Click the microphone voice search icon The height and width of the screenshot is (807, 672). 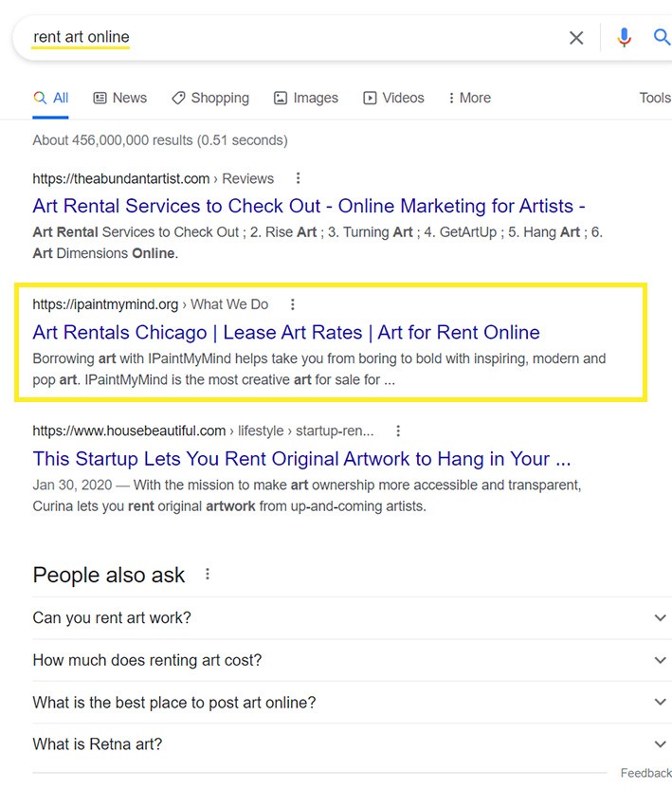tap(624, 38)
